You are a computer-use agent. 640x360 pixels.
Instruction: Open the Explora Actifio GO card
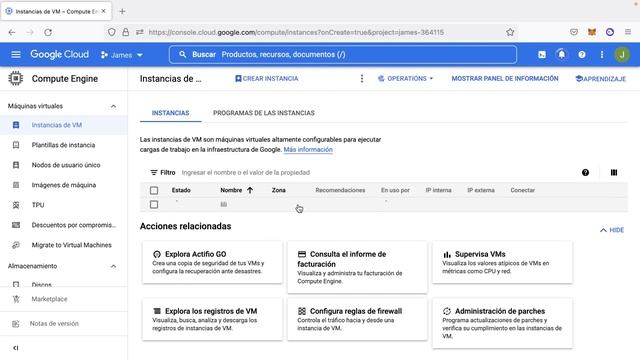click(x=212, y=262)
